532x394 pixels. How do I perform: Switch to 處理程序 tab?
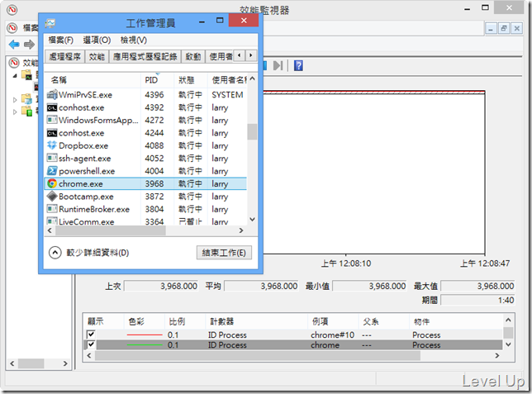click(x=64, y=57)
